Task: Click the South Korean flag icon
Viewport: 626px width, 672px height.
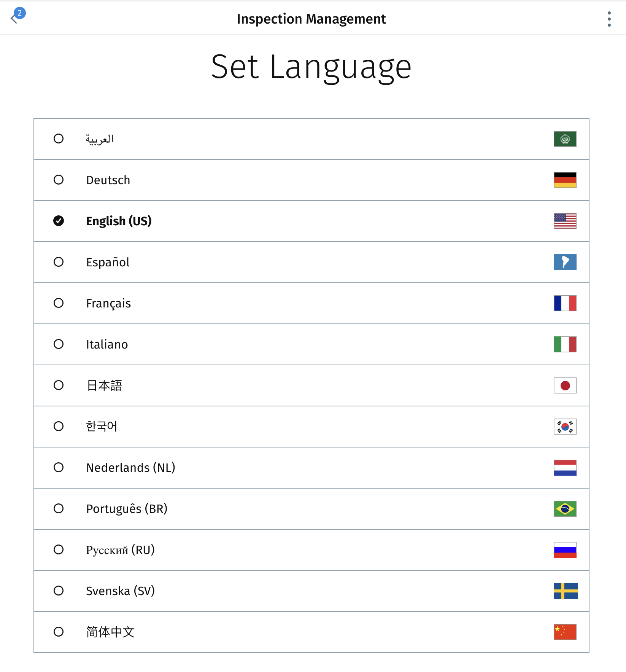Action: (x=565, y=427)
